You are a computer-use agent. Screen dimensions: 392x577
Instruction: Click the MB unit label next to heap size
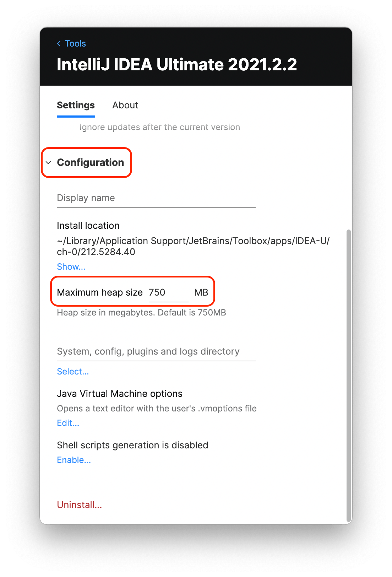click(x=201, y=292)
